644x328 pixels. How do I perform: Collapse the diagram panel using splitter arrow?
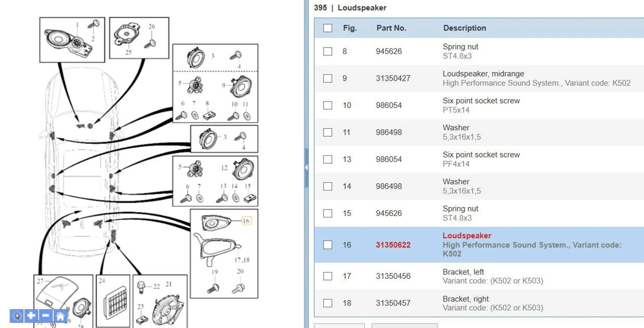point(306,167)
